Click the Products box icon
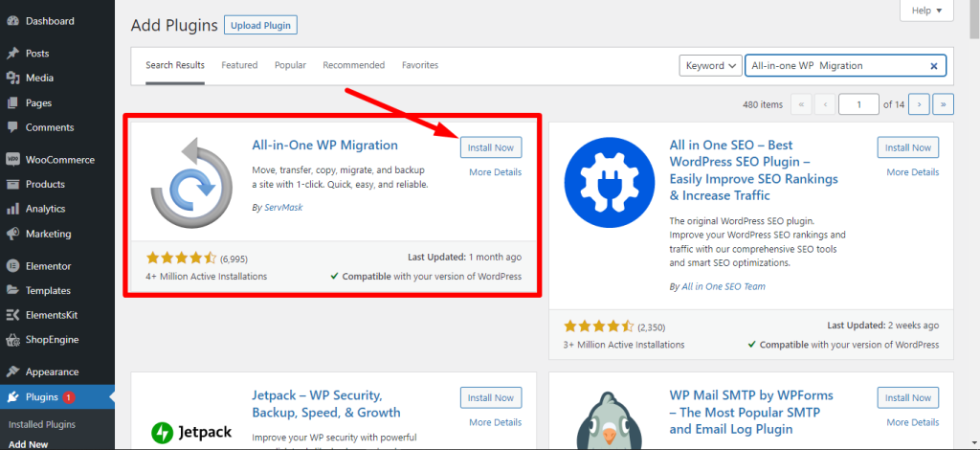This screenshot has width=980, height=450. 12,185
